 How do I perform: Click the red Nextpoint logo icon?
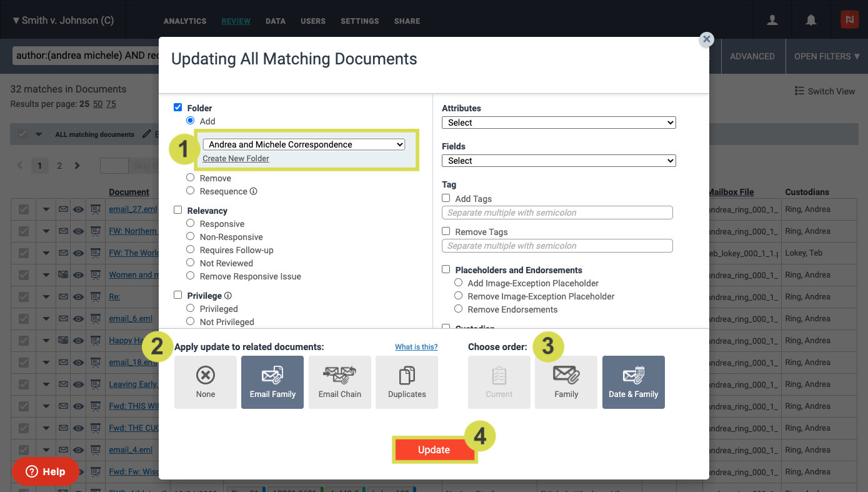pos(849,20)
